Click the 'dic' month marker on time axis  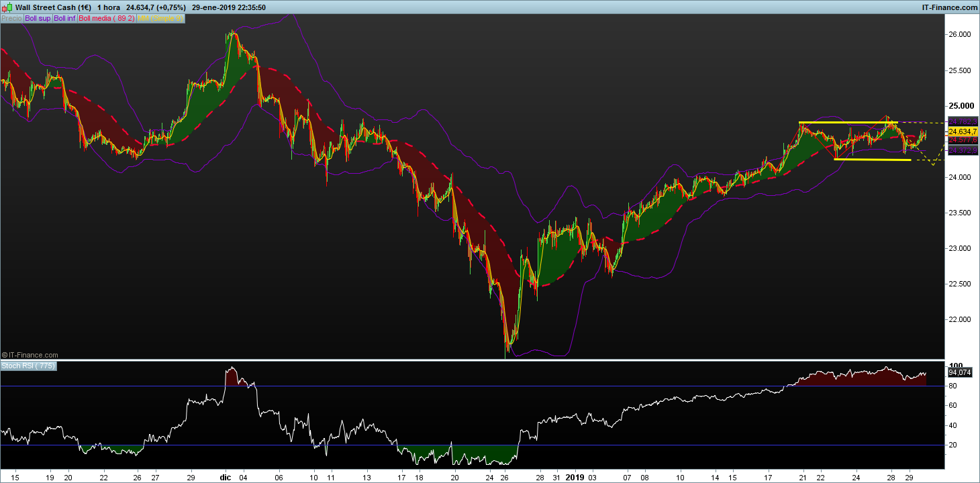[226, 478]
